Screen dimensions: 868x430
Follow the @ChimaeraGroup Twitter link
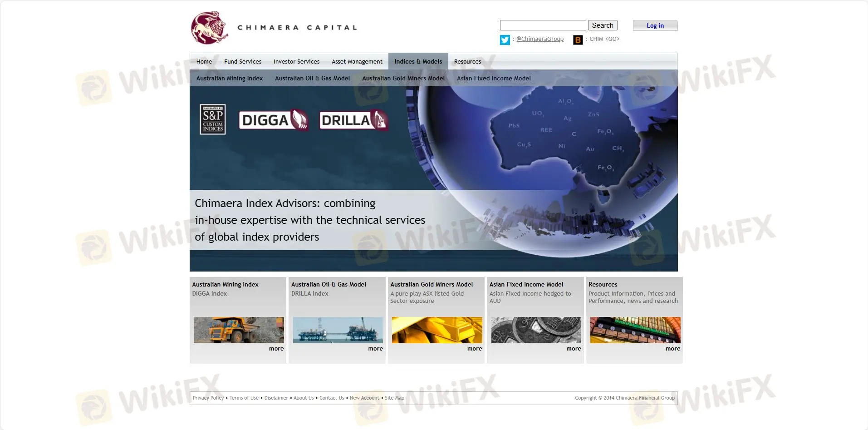point(540,39)
